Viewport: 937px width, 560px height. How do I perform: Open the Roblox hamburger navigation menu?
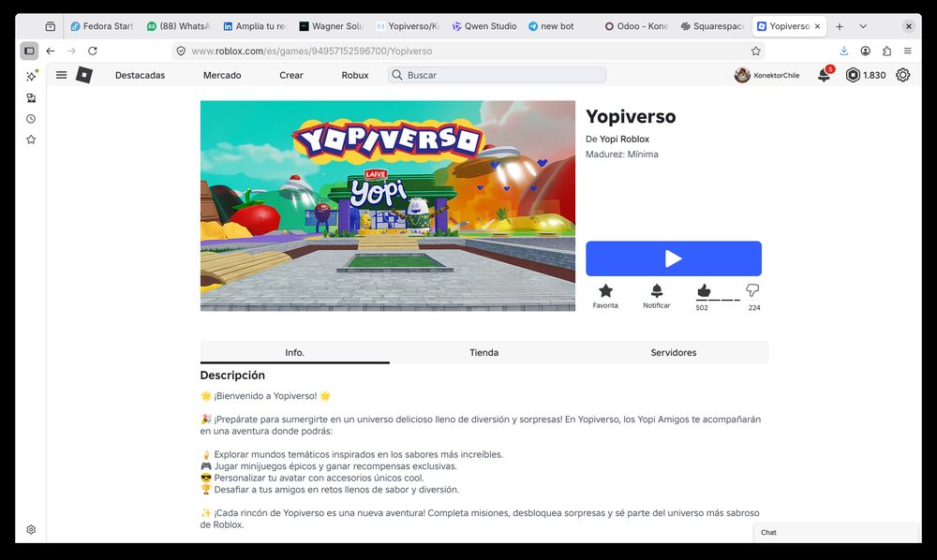click(61, 75)
